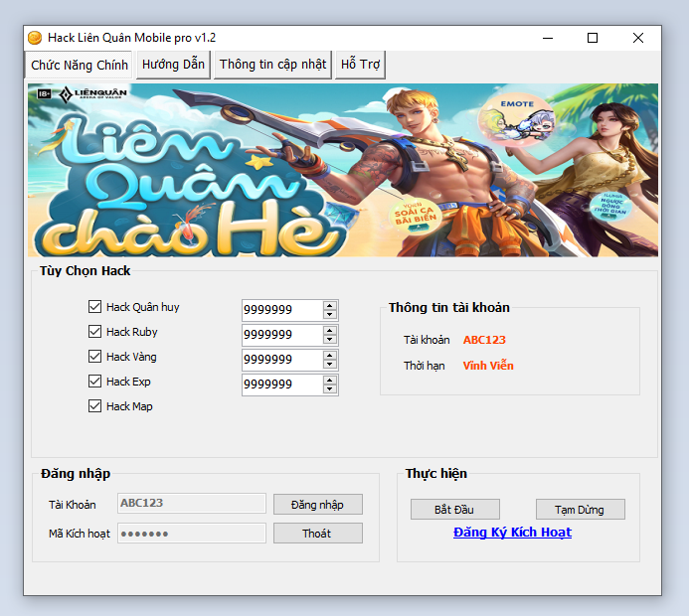Viewport: 690px width, 616px height.
Task: Open the Đăng Ký Kích Hoạt link
Action: click(x=512, y=533)
